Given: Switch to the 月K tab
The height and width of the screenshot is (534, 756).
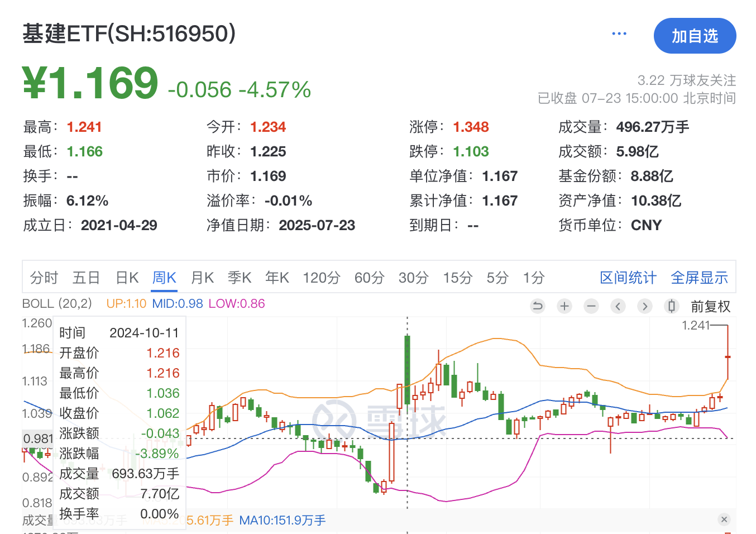Looking at the screenshot, I should click(x=202, y=278).
